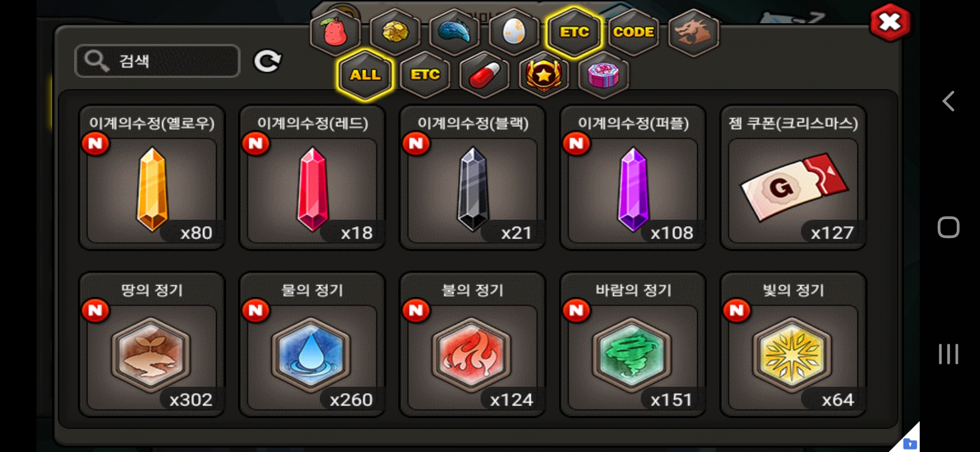The width and height of the screenshot is (980, 452).
Task: Open the dragon head category tab
Action: pos(693,33)
